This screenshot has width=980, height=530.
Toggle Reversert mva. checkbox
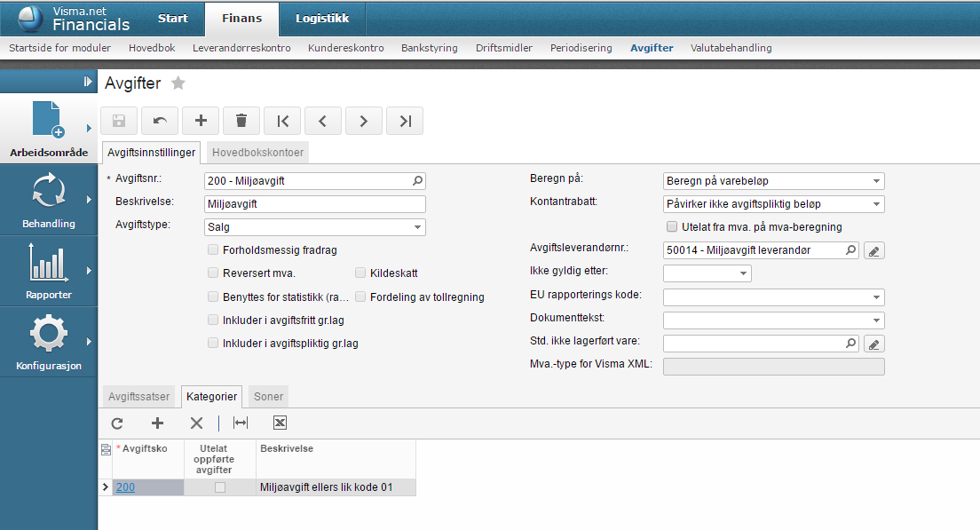213,273
